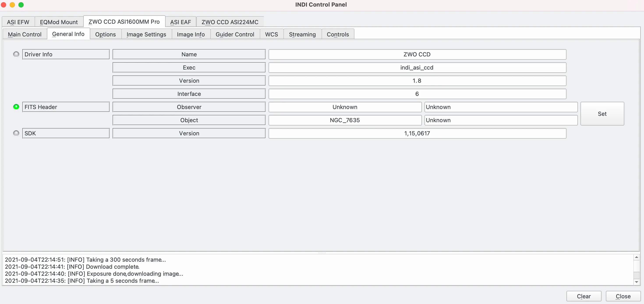Image resolution: width=644 pixels, height=304 pixels.
Task: Switch to ZWO CCD ASI224MC tab
Action: [230, 22]
